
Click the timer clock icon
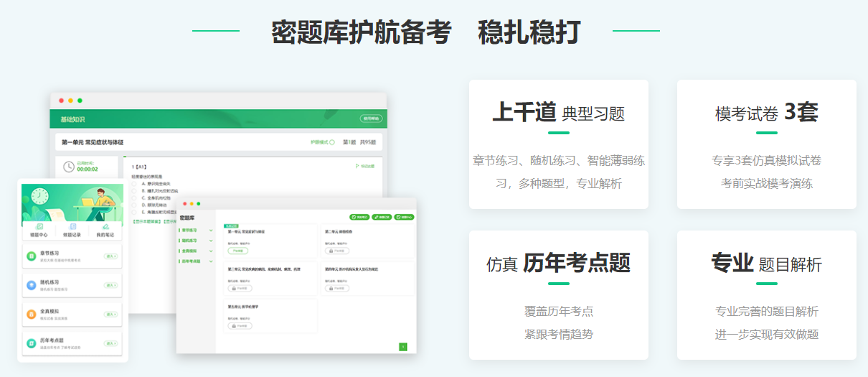pyautogui.click(x=69, y=167)
